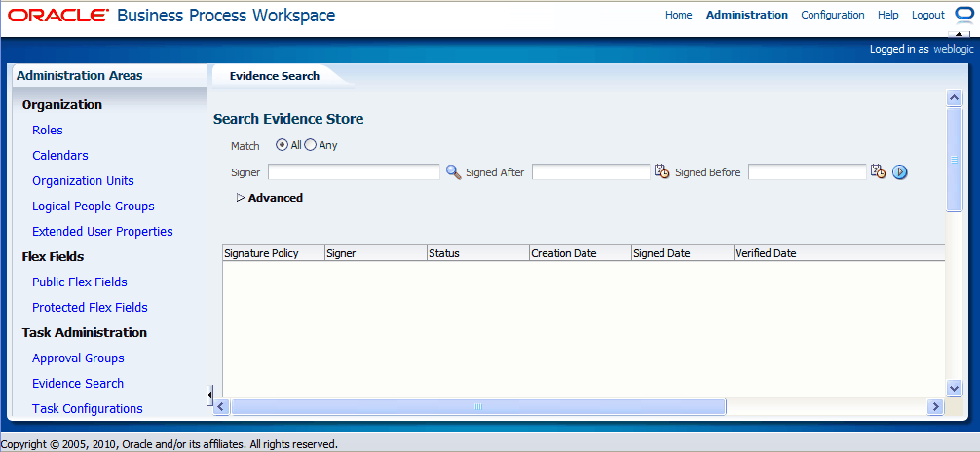
Task: Open the Signed After calendar picker
Action: [x=661, y=171]
